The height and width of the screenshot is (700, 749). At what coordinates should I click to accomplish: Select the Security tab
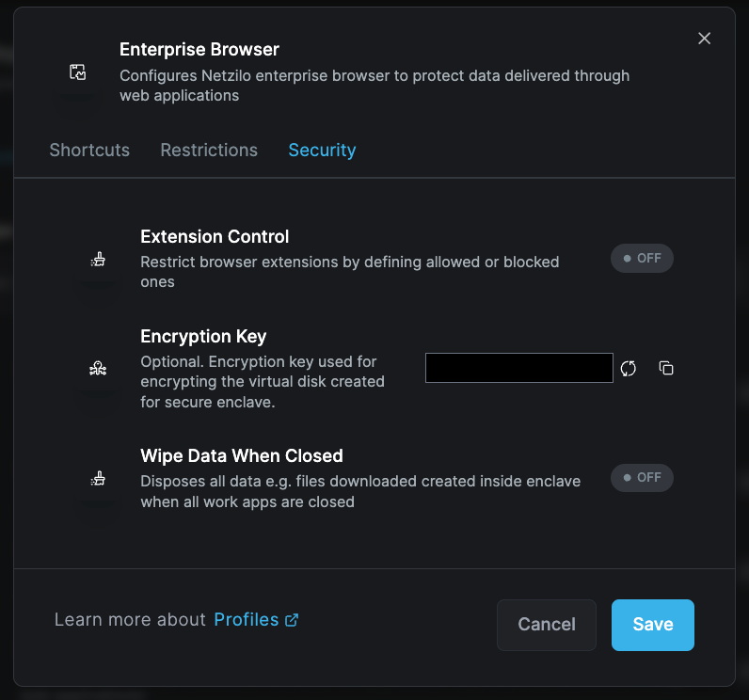[322, 151]
